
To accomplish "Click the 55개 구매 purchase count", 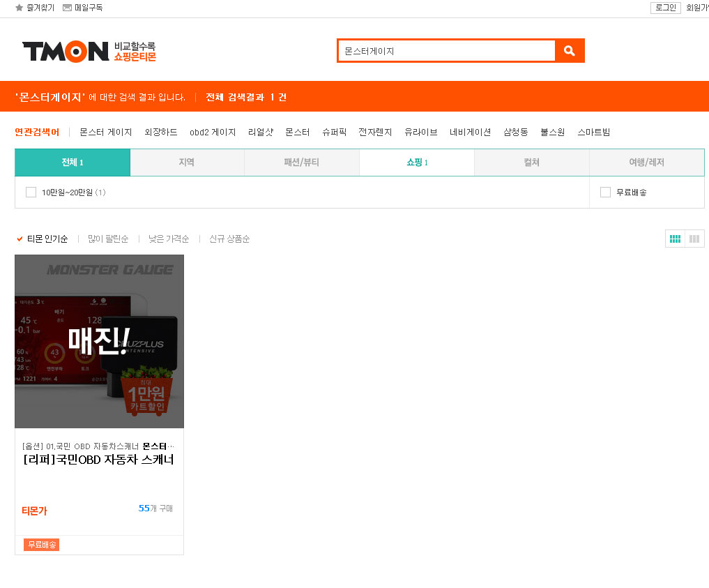I will click(x=155, y=508).
